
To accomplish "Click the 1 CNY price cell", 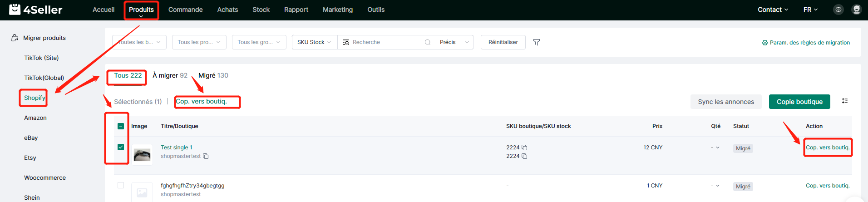I will click(655, 186).
